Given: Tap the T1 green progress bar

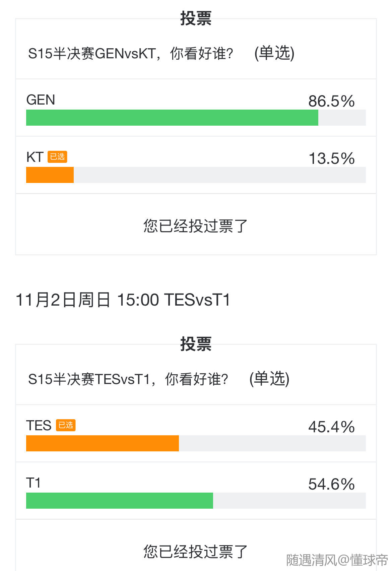Looking at the screenshot, I should (120, 501).
